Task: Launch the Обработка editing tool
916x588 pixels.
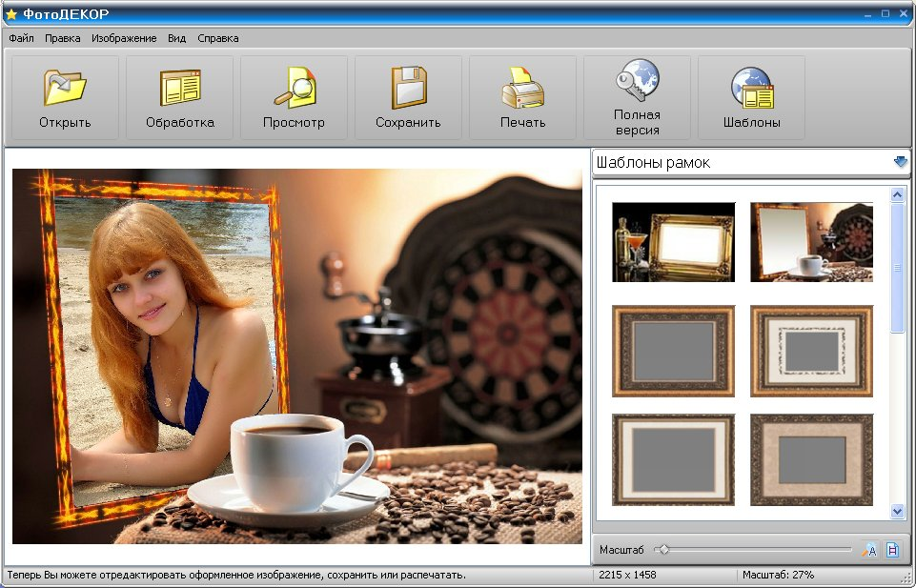Action: [179, 97]
